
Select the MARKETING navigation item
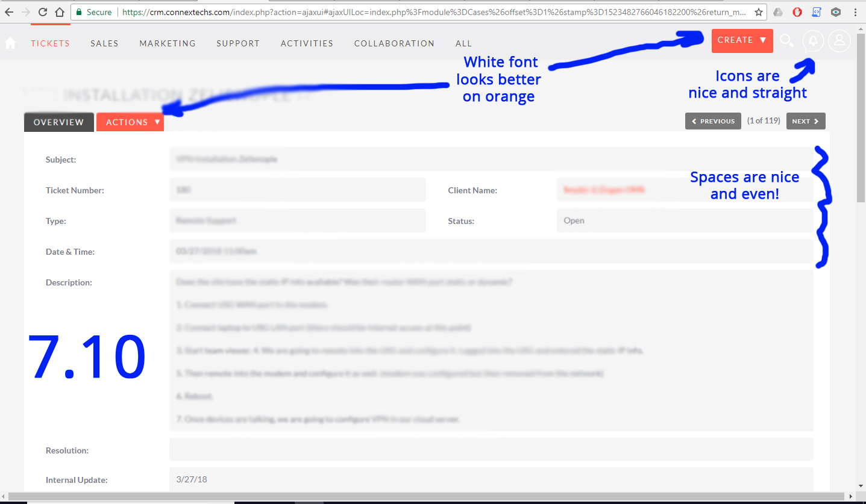tap(167, 43)
